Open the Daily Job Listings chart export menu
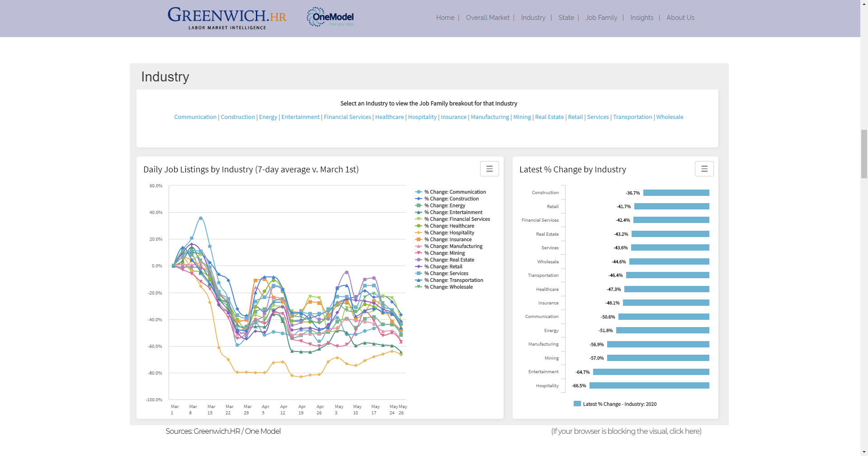 pos(489,168)
